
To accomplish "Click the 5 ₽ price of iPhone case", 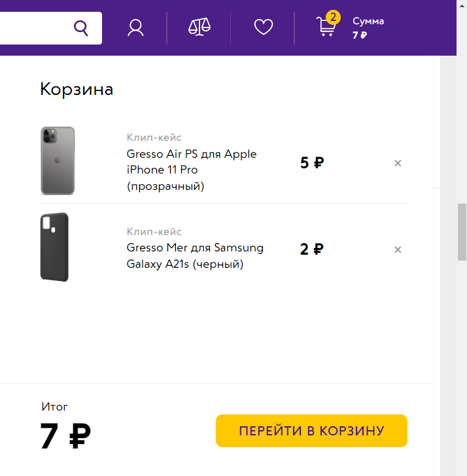I will pos(312,163).
